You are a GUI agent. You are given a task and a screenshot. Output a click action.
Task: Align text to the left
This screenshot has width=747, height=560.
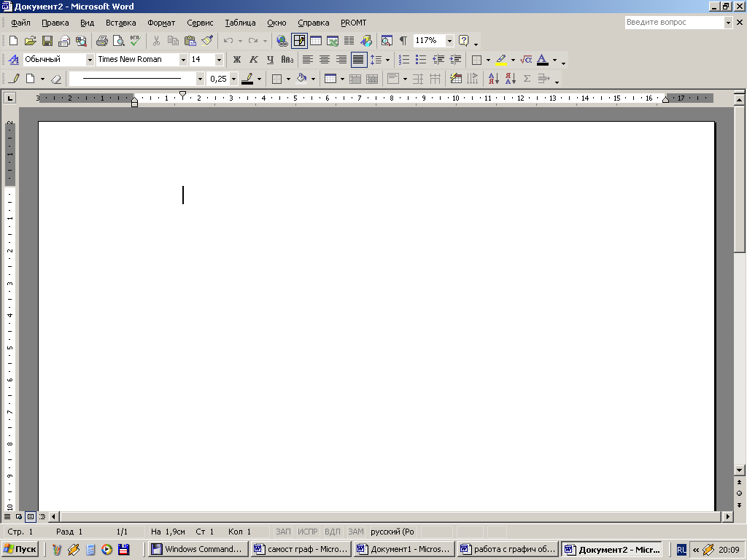tap(308, 60)
